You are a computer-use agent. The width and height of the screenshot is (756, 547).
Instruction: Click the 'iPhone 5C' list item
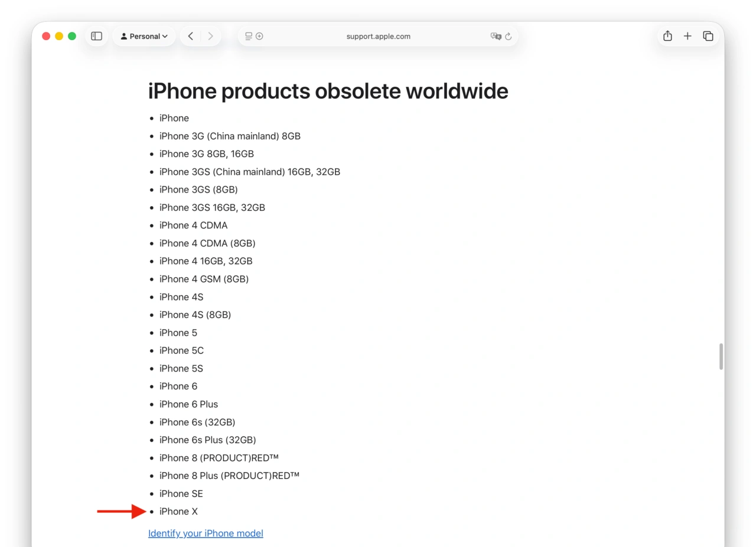181,351
